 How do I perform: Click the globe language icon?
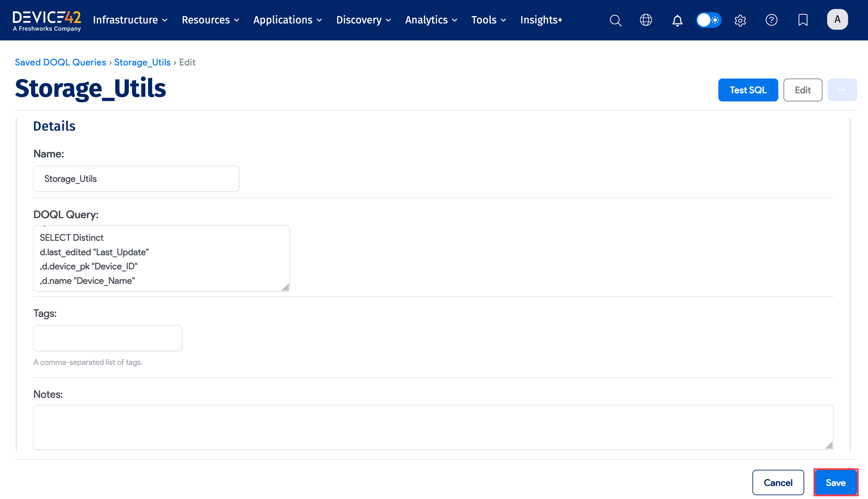click(x=646, y=20)
